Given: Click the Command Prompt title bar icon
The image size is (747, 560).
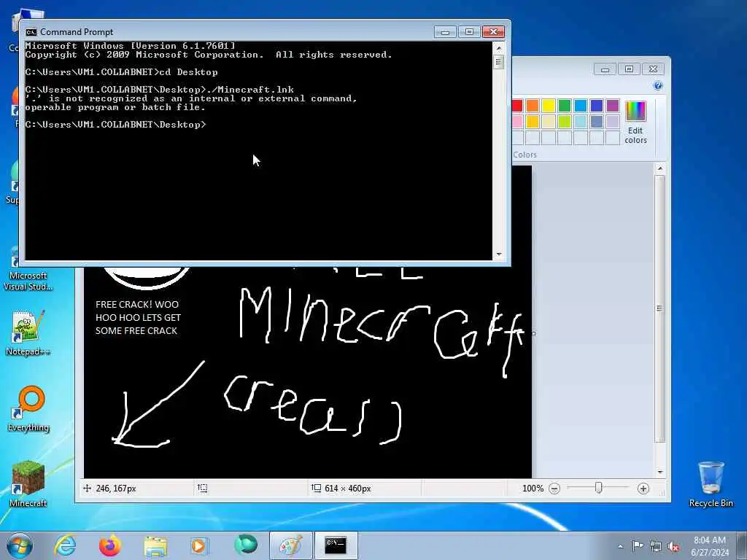Looking at the screenshot, I should pos(31,32).
